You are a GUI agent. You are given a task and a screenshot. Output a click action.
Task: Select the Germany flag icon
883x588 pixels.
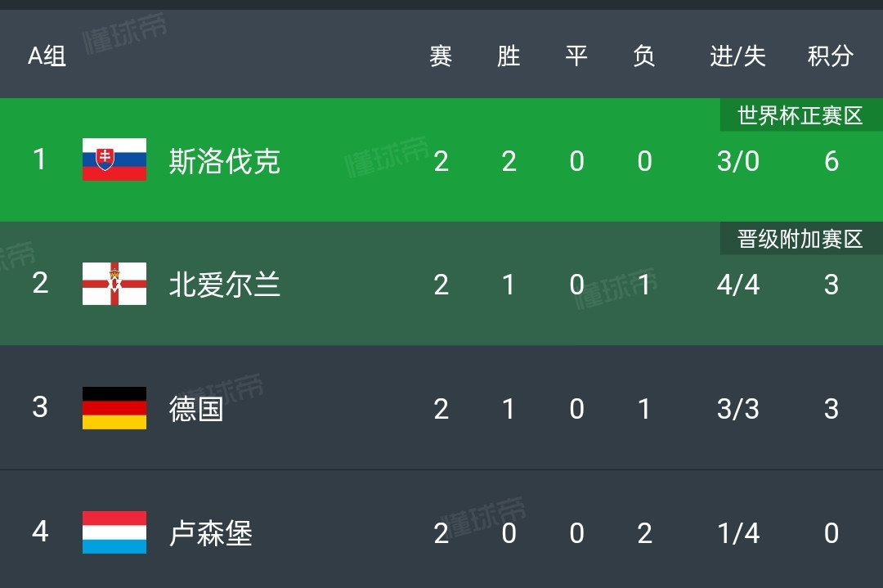[114, 408]
